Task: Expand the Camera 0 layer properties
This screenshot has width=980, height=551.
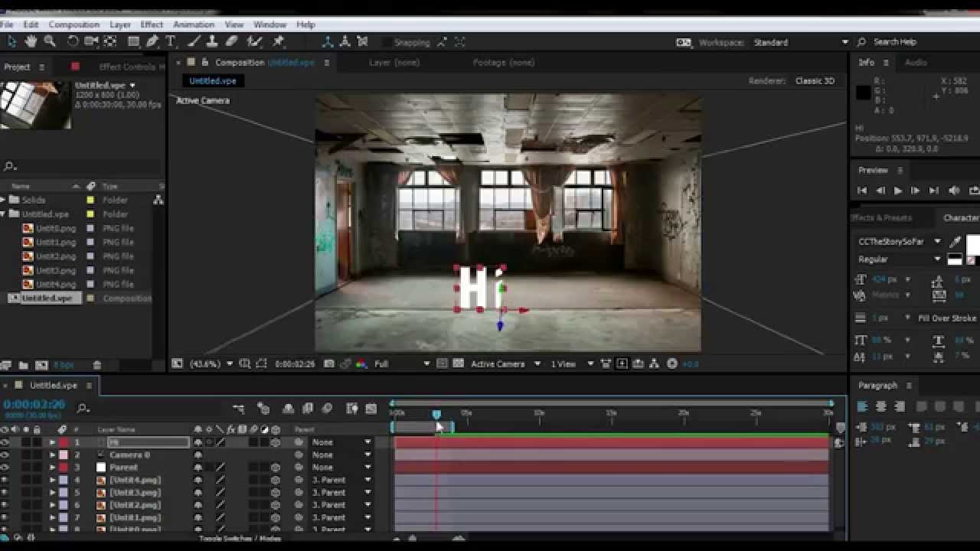Action: (53, 455)
